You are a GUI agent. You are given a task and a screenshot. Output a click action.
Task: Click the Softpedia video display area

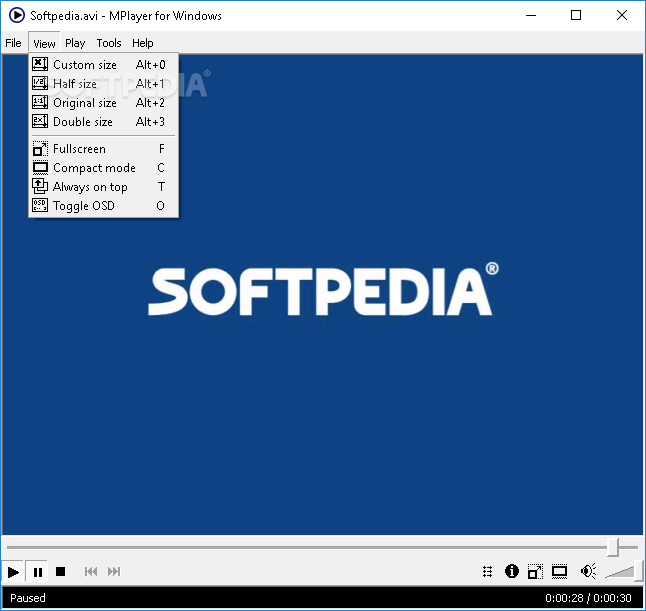323,295
